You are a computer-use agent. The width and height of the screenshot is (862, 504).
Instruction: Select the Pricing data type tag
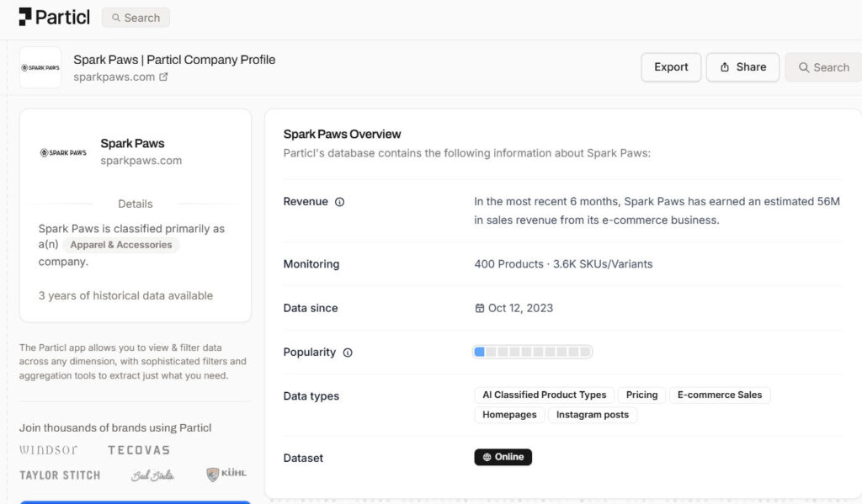(x=641, y=395)
